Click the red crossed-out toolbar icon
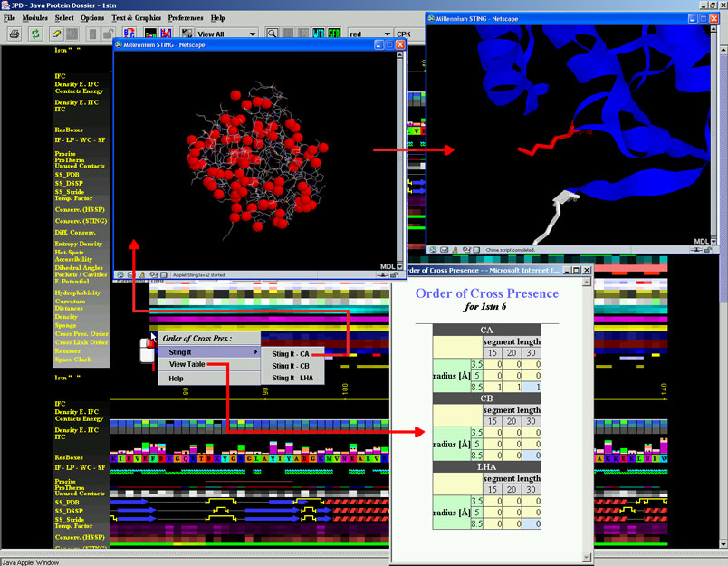Viewport: 728px width, 566px height. click(x=166, y=34)
